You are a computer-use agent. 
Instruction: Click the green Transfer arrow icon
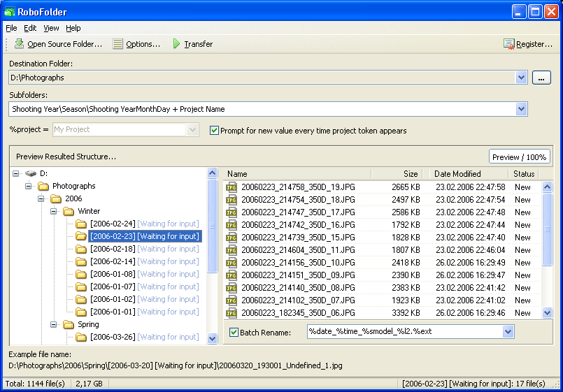click(x=176, y=44)
